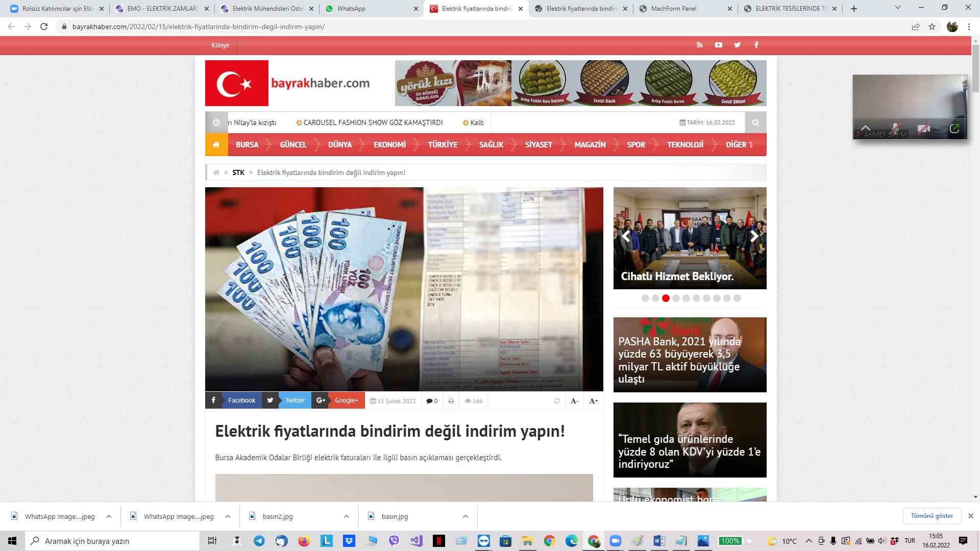This screenshot has height=551, width=980.
Task: Select the first slider dot
Action: click(645, 298)
